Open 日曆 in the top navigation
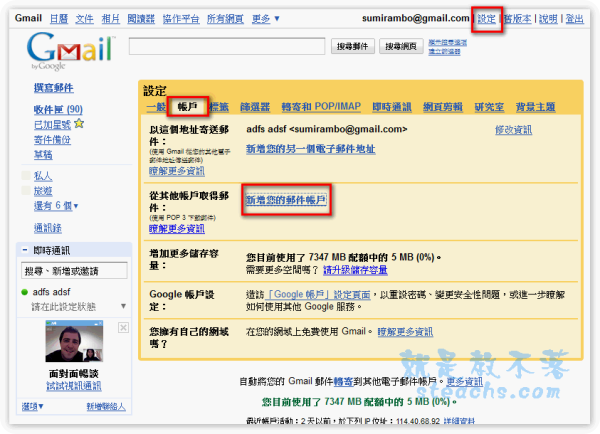The width and height of the screenshot is (600, 434). coord(59,18)
